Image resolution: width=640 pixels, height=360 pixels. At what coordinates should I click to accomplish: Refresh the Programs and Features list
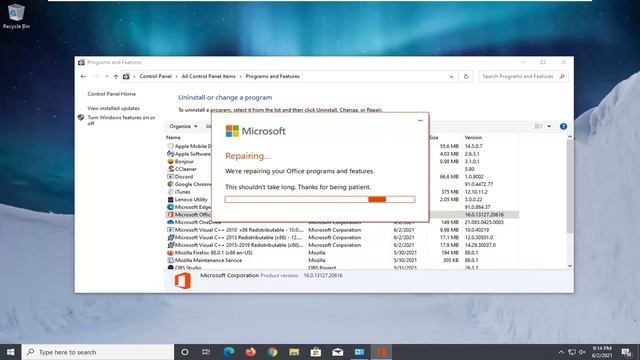tap(466, 76)
